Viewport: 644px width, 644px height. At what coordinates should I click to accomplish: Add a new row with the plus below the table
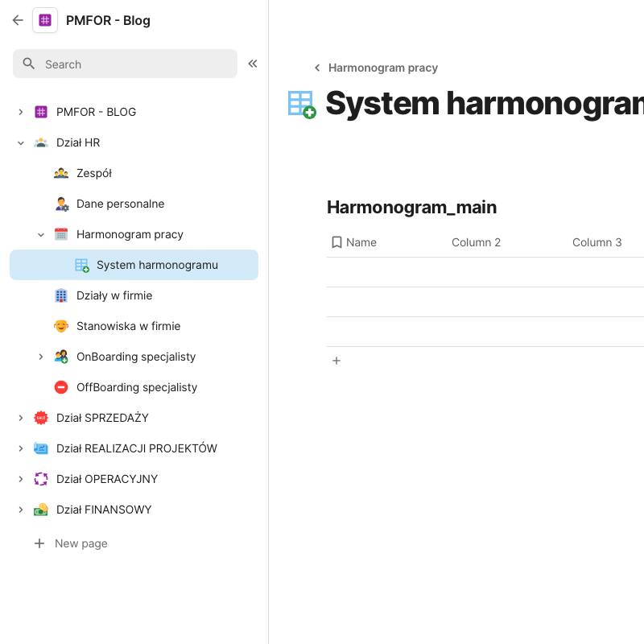(x=336, y=361)
